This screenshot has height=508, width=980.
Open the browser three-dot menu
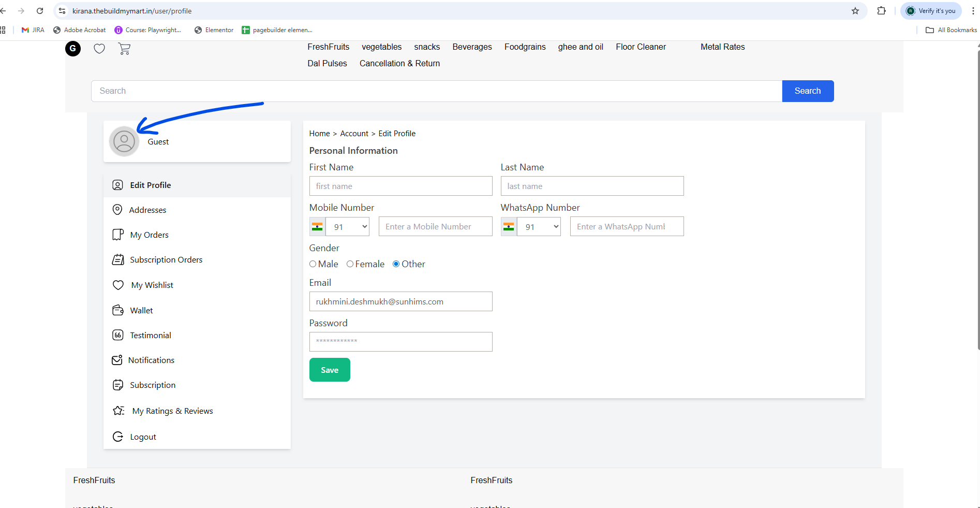[x=973, y=11]
